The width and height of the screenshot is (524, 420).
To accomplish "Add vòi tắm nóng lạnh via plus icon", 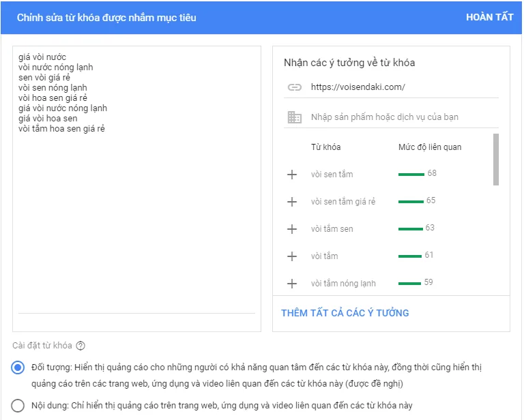I will [x=292, y=284].
